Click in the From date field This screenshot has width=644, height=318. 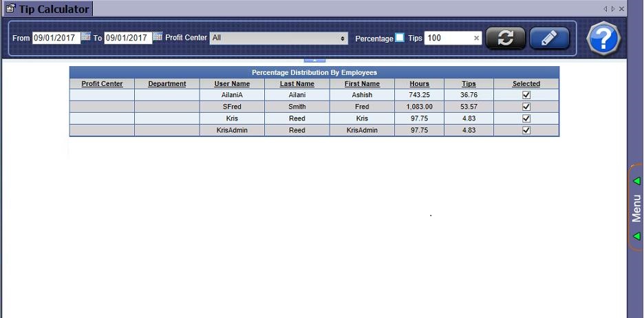pos(55,39)
